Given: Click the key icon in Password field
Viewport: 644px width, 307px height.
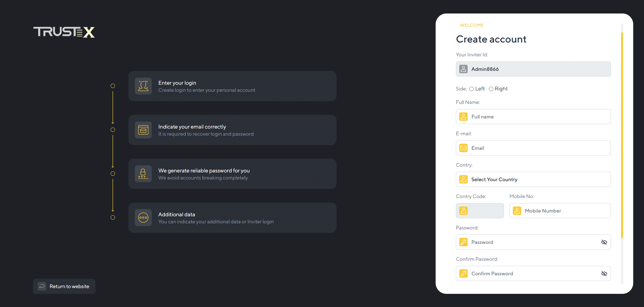Looking at the screenshot, I should 464,242.
